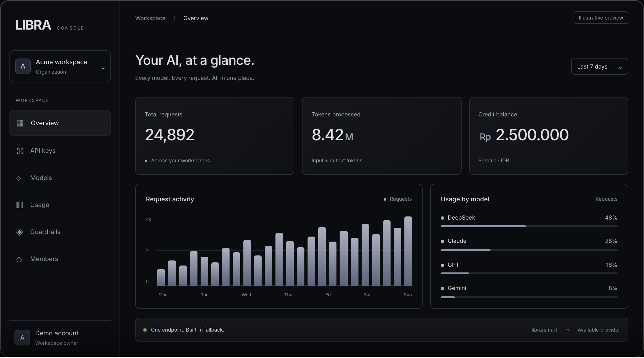The height and width of the screenshot is (358, 644).
Task: Click the DeepSeek legend dot
Action: [x=442, y=218]
